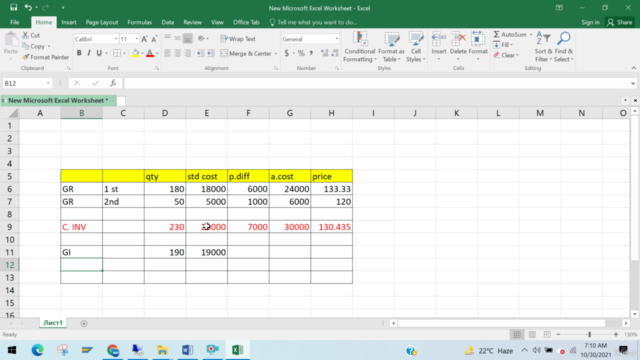Expand the formula bar
The height and width of the screenshot is (360, 640).
tap(633, 83)
